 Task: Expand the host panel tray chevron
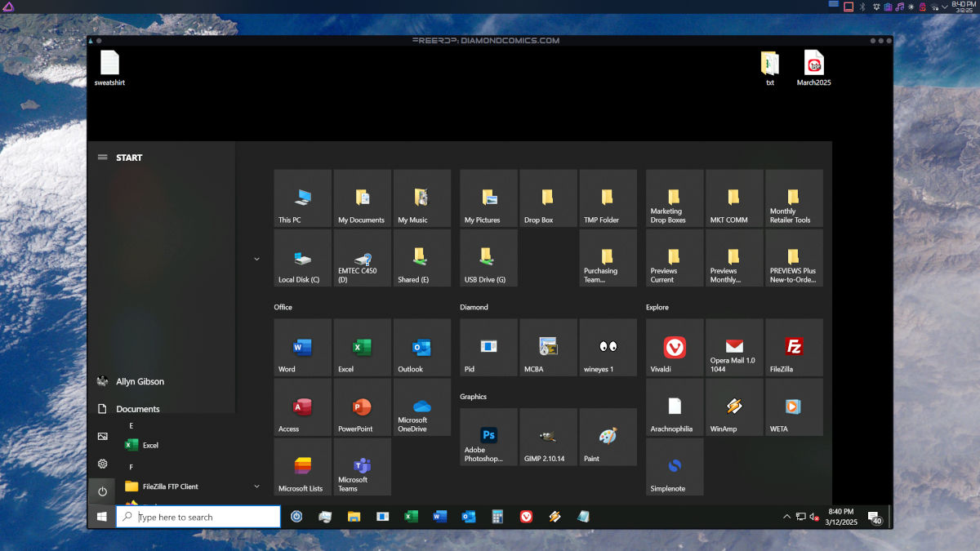[x=945, y=7]
